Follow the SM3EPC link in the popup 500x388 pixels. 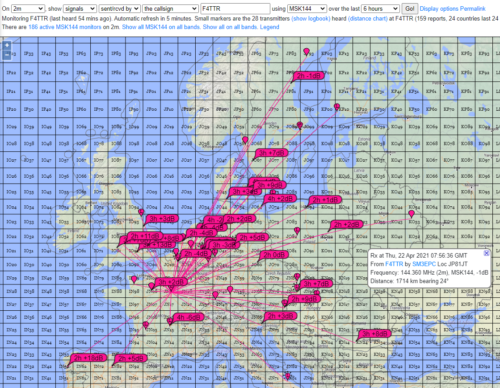click(x=424, y=264)
